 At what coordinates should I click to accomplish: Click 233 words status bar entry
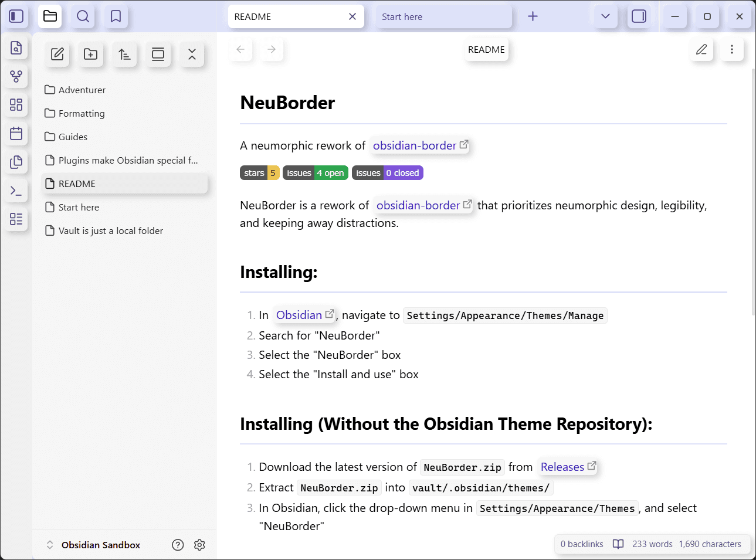(652, 544)
